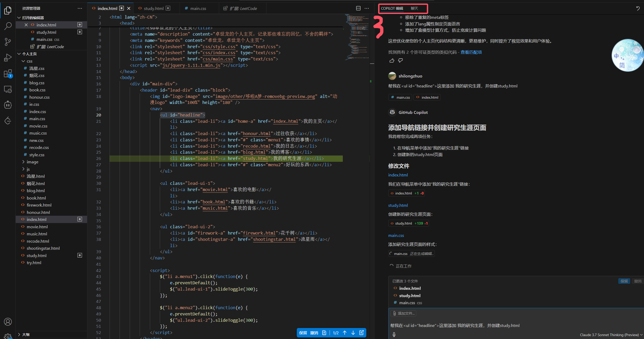Click thumbs up on Copilot response
This screenshot has height=339, width=644.
tap(392, 61)
